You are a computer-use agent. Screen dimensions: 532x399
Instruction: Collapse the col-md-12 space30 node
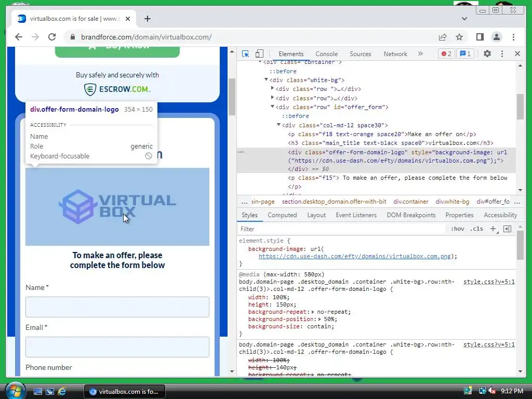tap(278, 125)
